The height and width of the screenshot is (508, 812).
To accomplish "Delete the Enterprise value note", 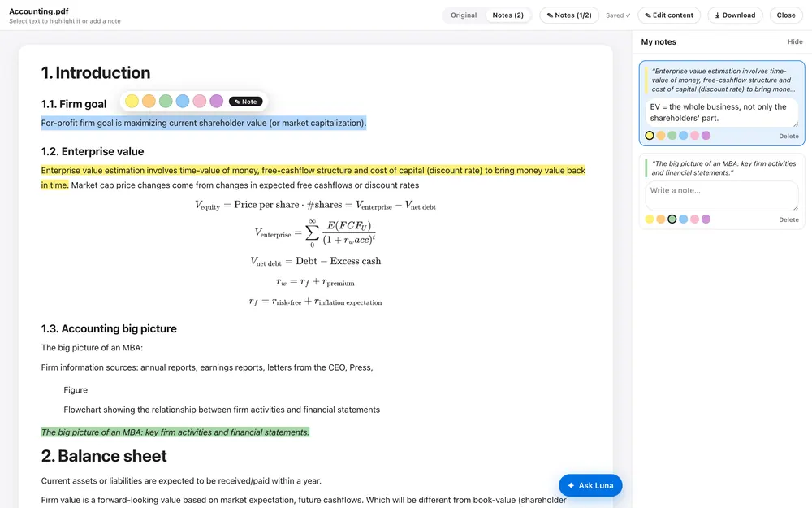I will pyautogui.click(x=788, y=136).
